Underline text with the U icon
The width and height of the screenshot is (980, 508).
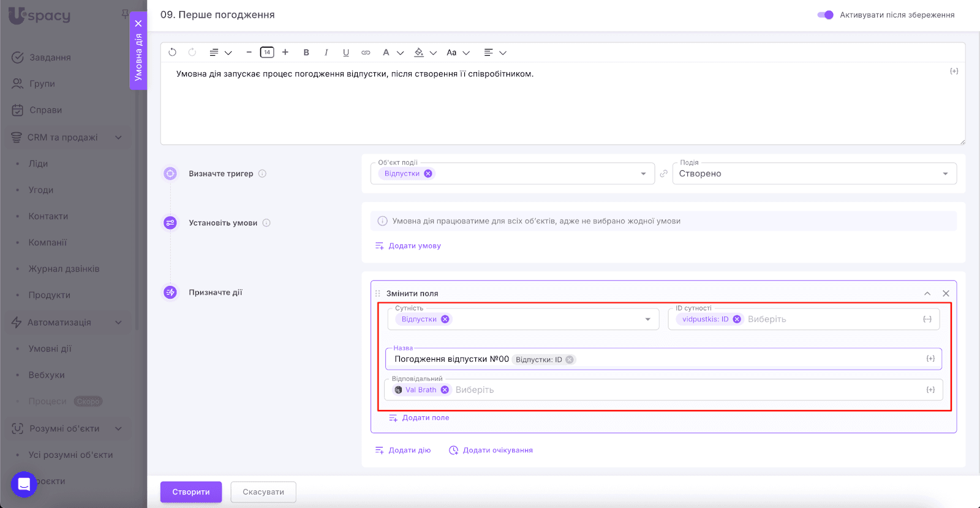pos(346,53)
